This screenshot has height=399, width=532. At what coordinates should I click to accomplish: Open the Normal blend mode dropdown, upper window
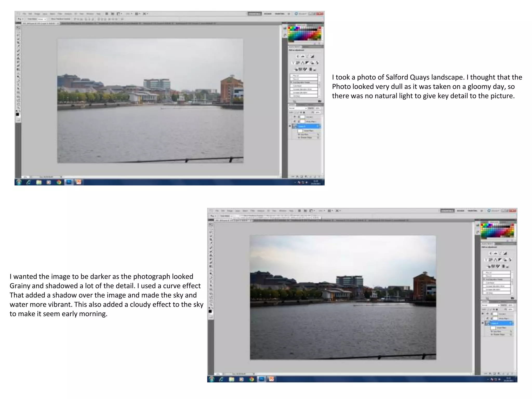(298, 108)
